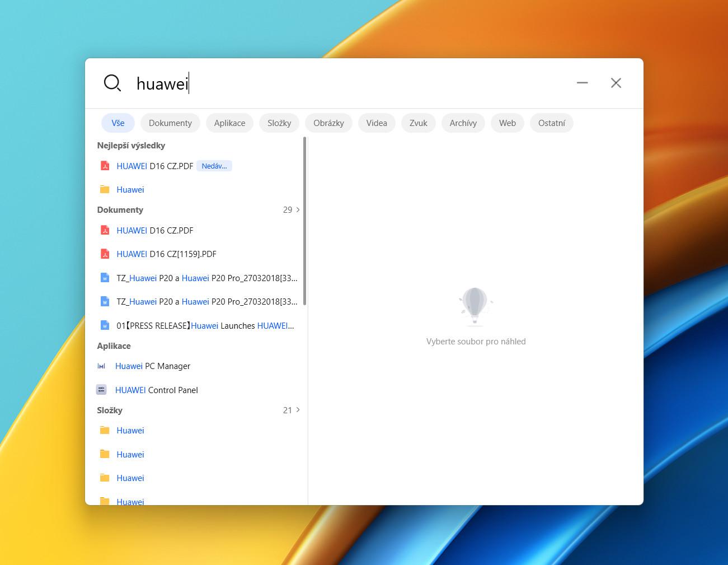This screenshot has width=728, height=565.
Task: Close the search window
Action: [x=616, y=83]
